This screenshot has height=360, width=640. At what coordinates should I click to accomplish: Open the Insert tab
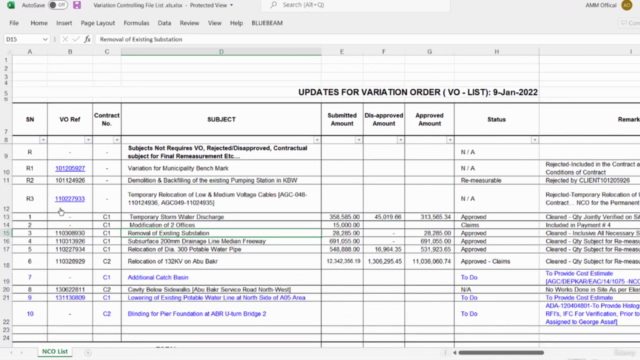coord(64,23)
